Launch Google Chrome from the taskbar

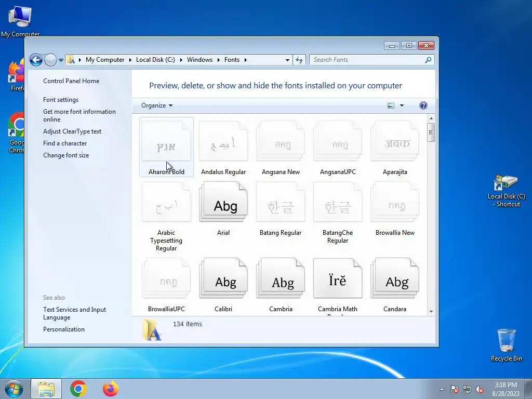(78, 389)
